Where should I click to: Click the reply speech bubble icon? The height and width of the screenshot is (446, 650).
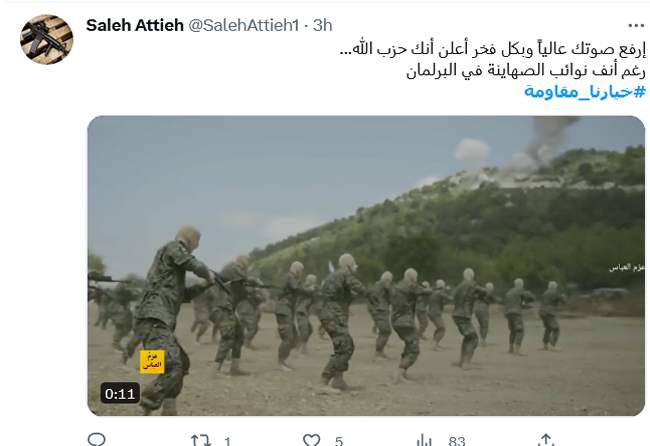(x=97, y=439)
